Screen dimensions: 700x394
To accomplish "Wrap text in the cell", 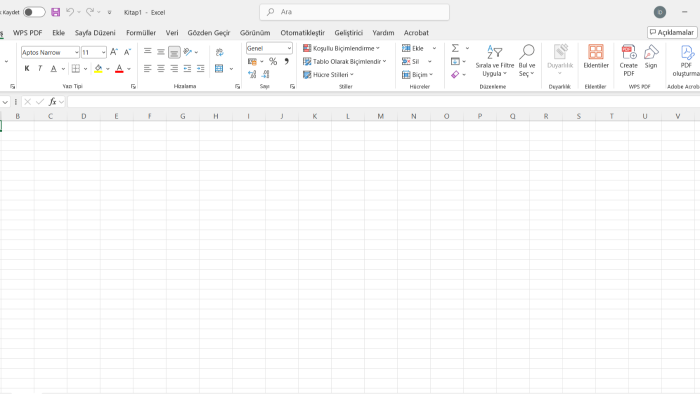I will point(219,52).
